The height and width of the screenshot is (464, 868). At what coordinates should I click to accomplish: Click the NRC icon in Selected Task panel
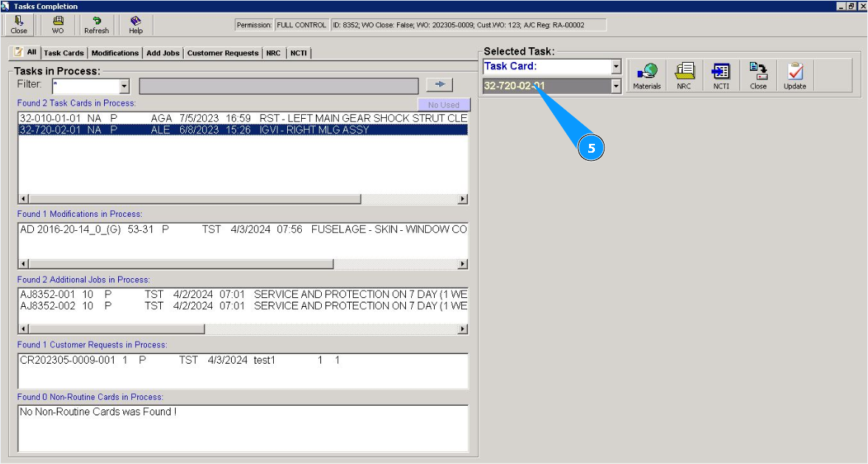pyautogui.click(x=684, y=76)
